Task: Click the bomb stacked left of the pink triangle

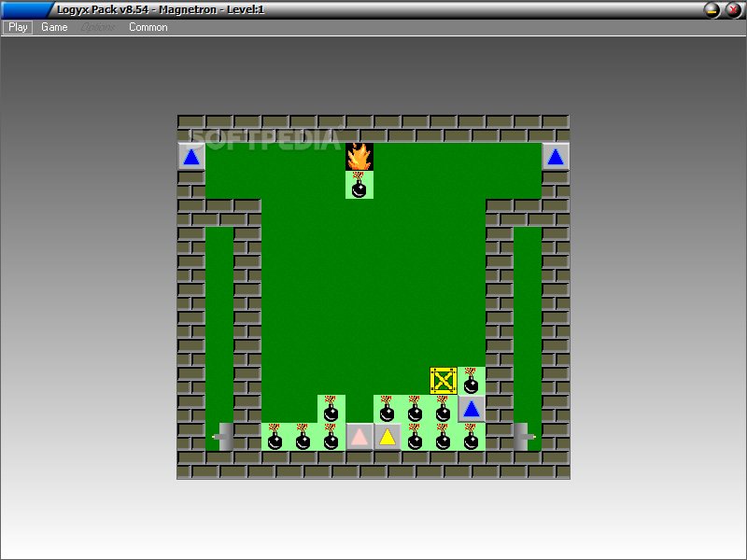Action: coord(331,409)
